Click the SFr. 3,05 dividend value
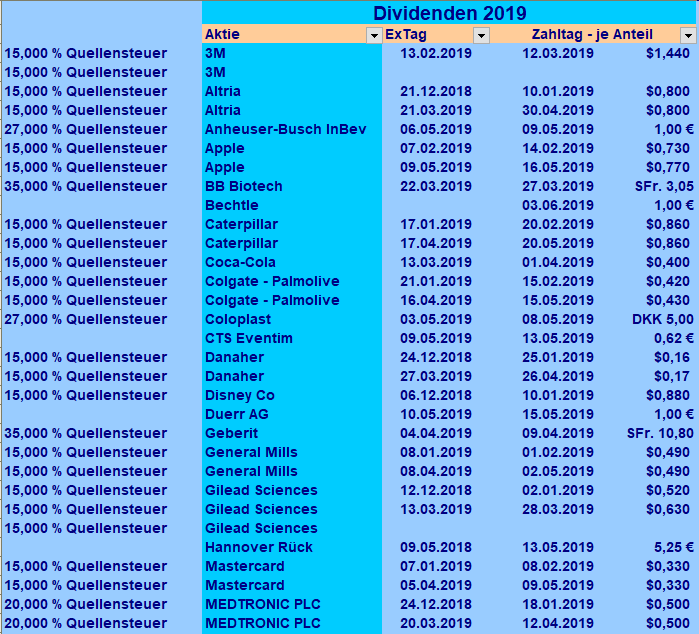 664,186
